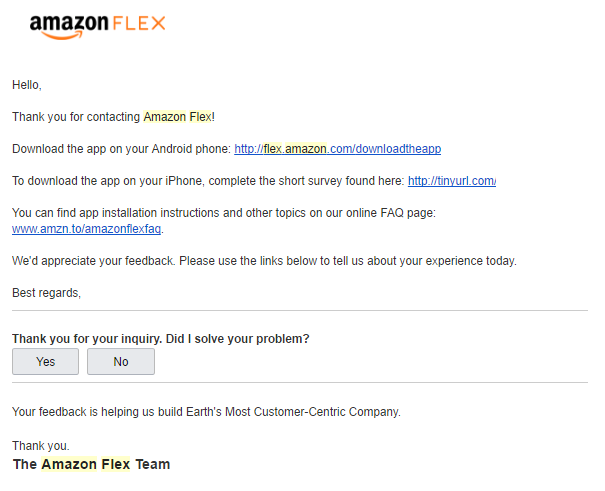Visit the www.amzn.to/amazonflexfaq link
Screen dimensions: 605x491
click(x=86, y=229)
